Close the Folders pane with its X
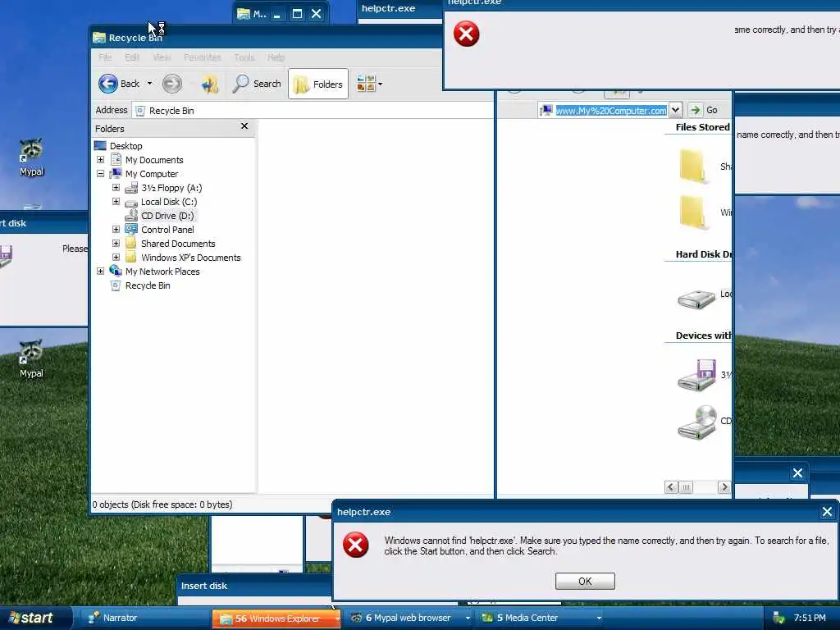This screenshot has height=630, width=840. [244, 126]
